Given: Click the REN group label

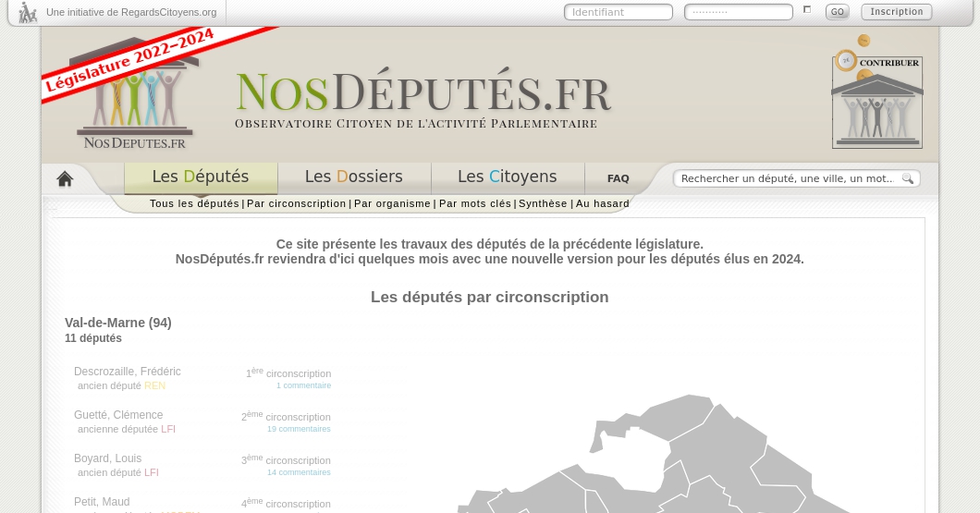Looking at the screenshot, I should pos(155,386).
